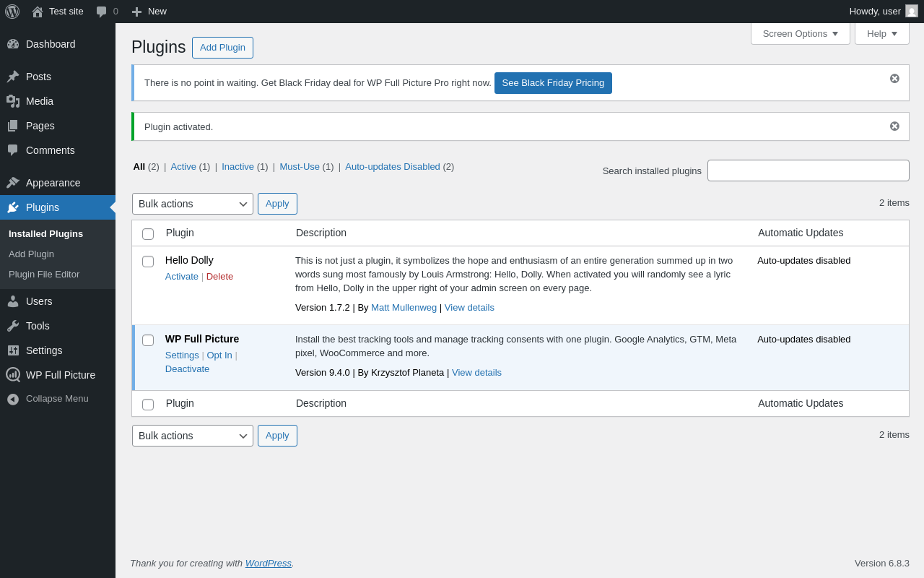Open Appearance via its paintbrush icon
The image size is (924, 578).
click(x=13, y=183)
